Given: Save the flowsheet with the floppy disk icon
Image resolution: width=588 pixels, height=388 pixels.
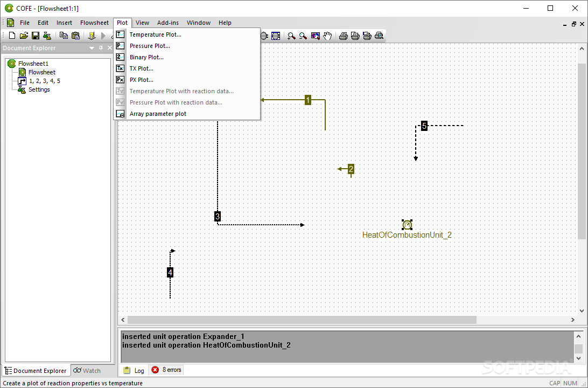Looking at the screenshot, I should 35,36.
